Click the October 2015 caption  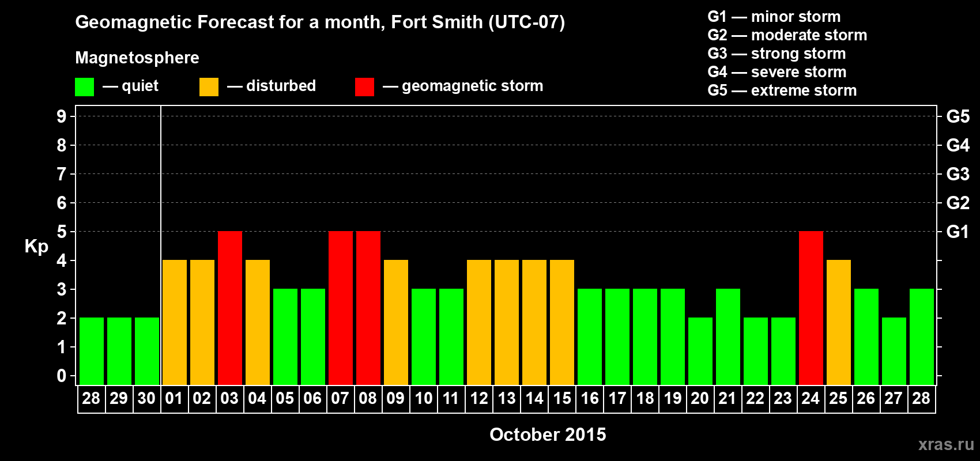tap(548, 434)
